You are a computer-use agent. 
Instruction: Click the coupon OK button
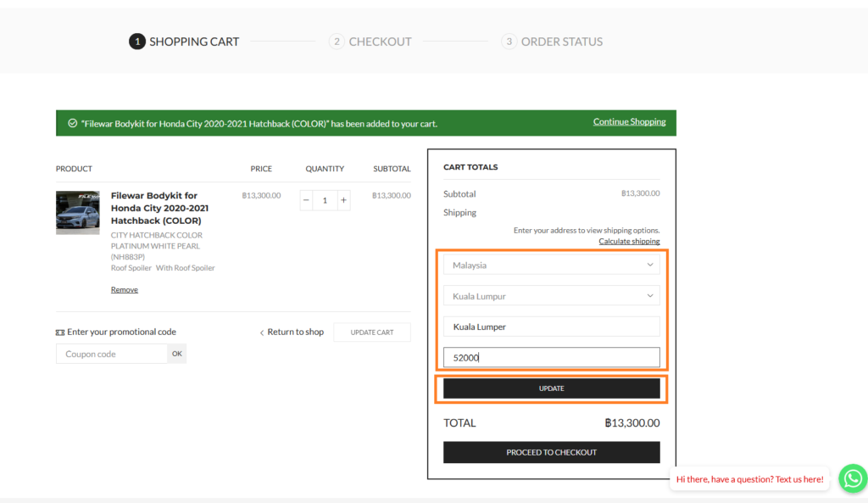(x=176, y=354)
